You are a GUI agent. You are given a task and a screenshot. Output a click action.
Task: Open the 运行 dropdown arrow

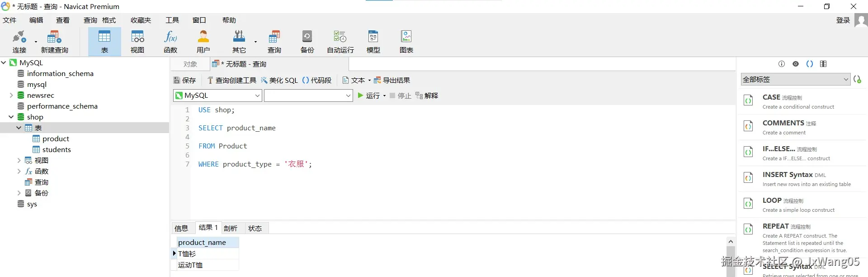(384, 96)
